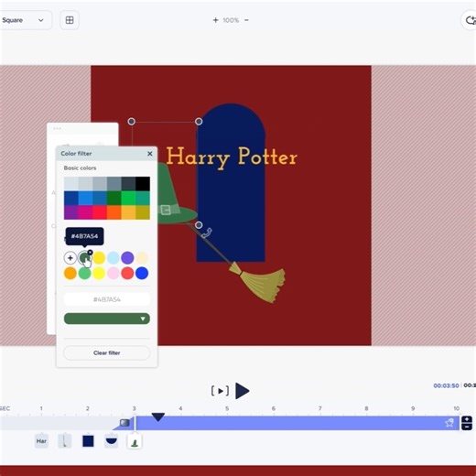Choose the navy blue basic color swatch
The height and width of the screenshot is (476, 476).
(71, 198)
